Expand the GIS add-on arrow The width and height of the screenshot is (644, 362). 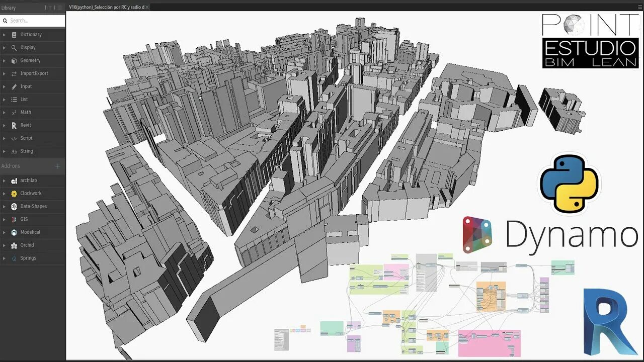(4, 219)
